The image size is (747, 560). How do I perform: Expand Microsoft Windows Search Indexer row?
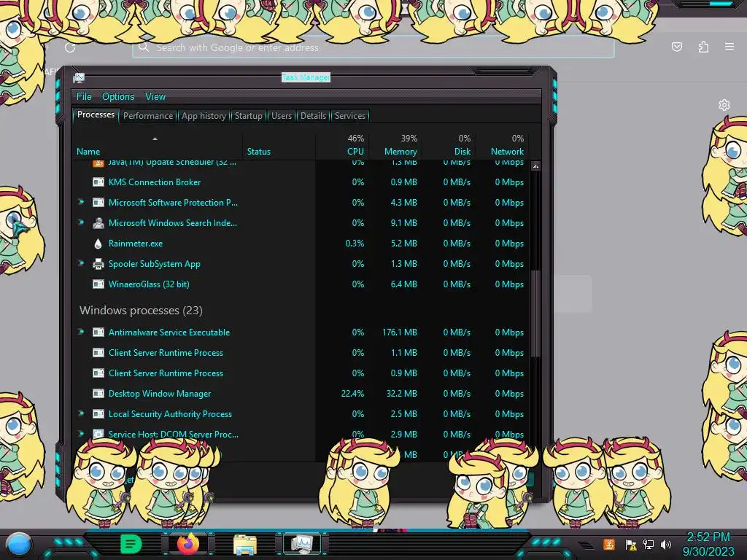(81, 222)
